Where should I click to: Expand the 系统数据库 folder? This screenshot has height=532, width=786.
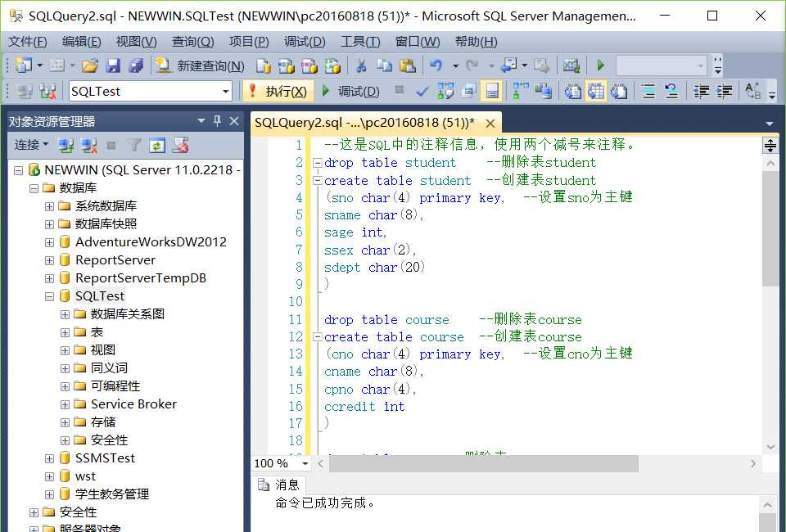(49, 206)
